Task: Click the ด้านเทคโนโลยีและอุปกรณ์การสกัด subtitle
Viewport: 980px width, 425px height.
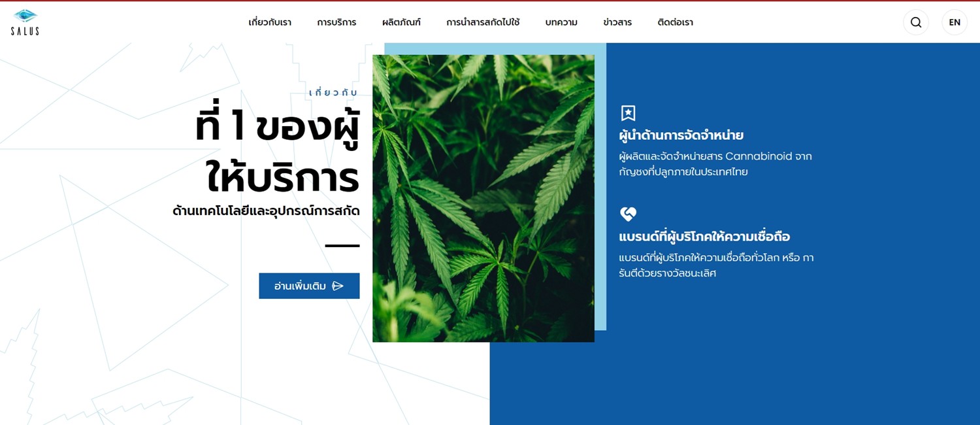Action: click(x=266, y=211)
